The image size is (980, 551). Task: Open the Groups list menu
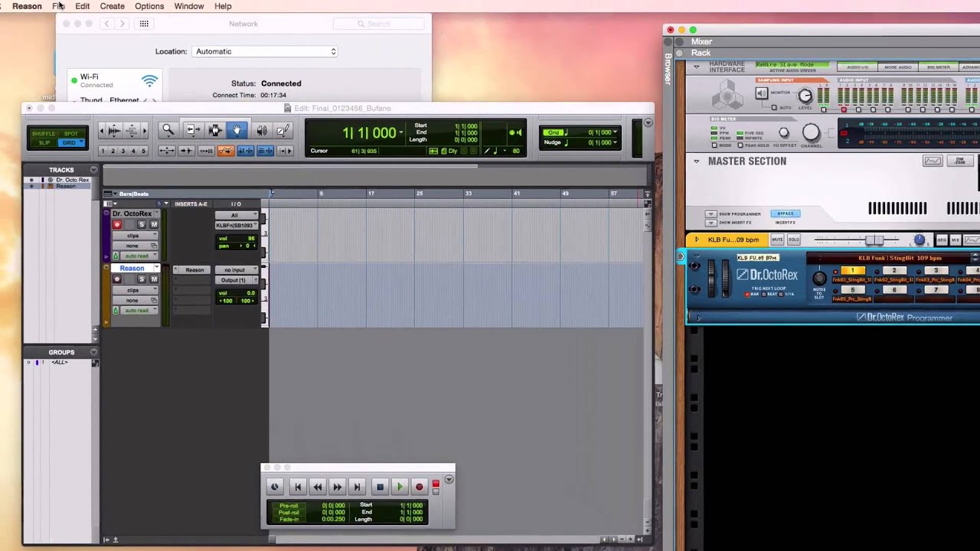point(94,352)
